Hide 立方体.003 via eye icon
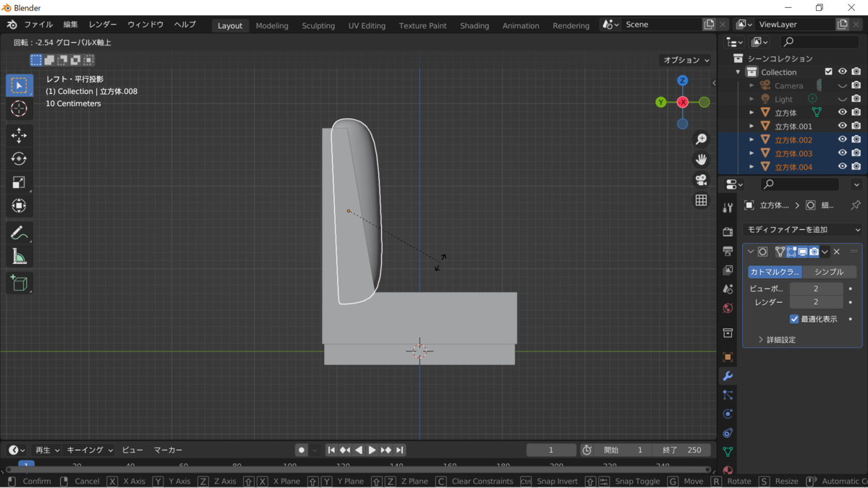This screenshot has height=488, width=868. tap(843, 153)
